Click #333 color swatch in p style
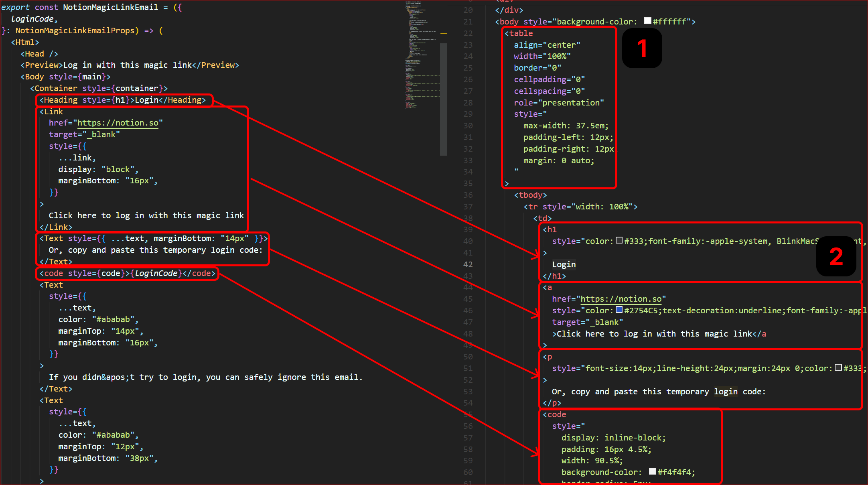 (838, 367)
